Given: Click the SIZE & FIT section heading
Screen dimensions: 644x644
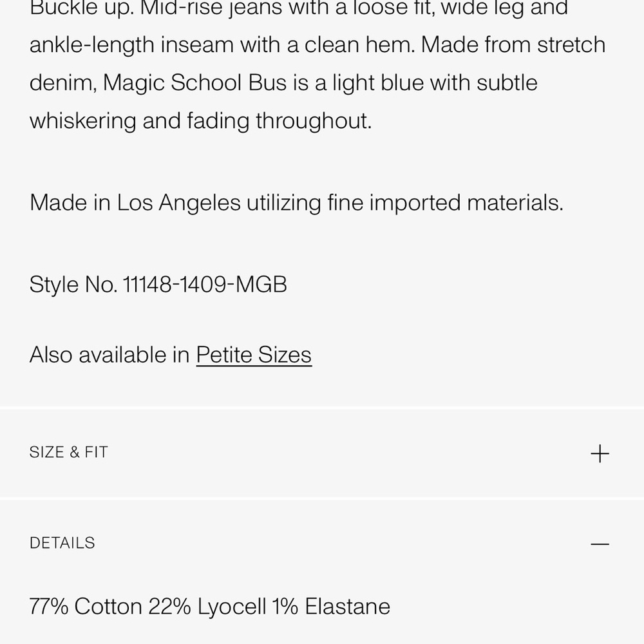Looking at the screenshot, I should click(x=69, y=452).
